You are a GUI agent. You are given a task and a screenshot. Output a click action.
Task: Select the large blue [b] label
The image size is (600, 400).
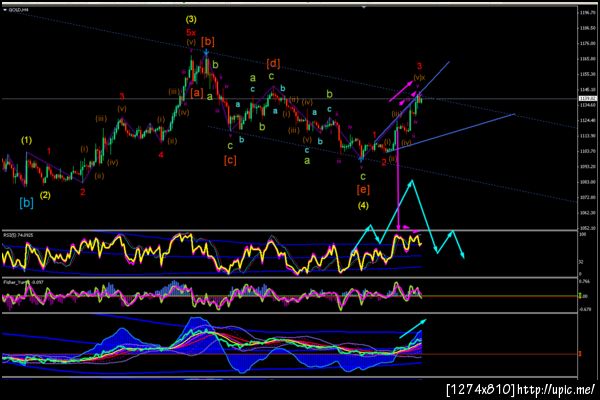tap(26, 202)
